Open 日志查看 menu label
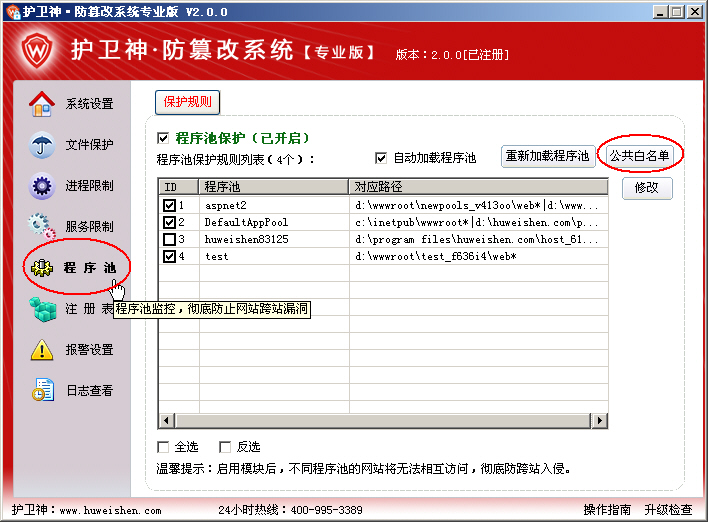The image size is (708, 522). [89, 390]
